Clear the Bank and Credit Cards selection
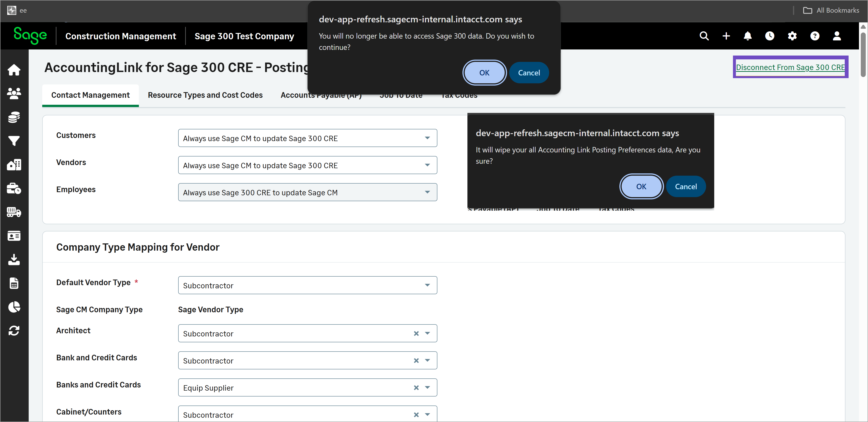 pos(416,361)
